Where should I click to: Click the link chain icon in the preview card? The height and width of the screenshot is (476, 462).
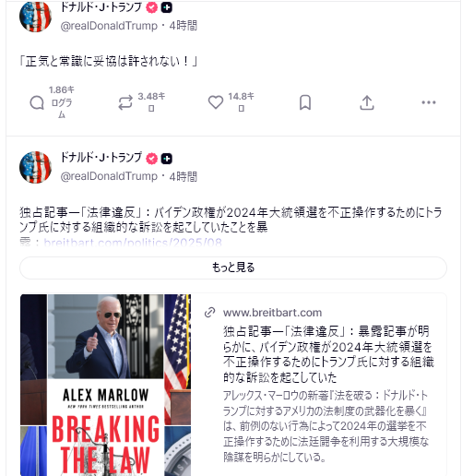click(210, 312)
